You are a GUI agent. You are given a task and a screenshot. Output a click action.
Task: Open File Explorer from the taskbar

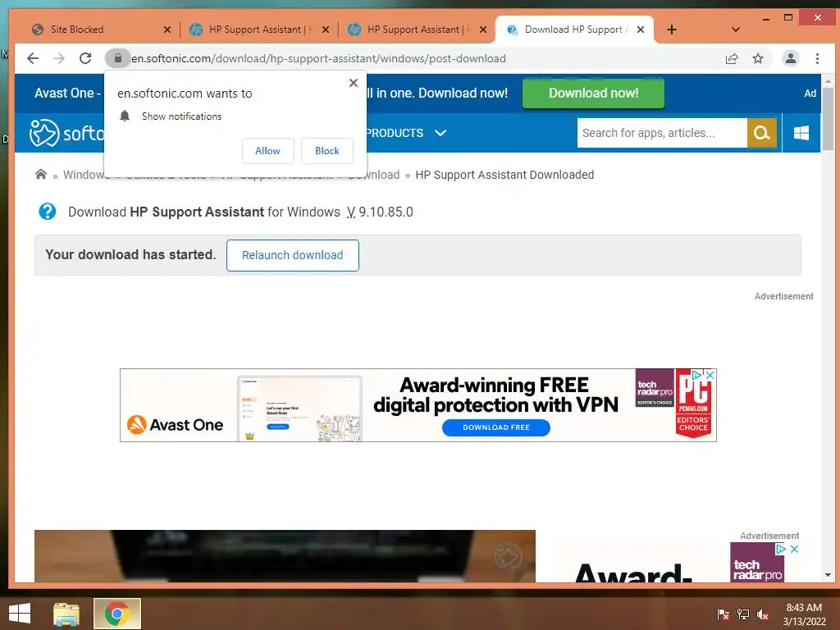[x=66, y=614]
